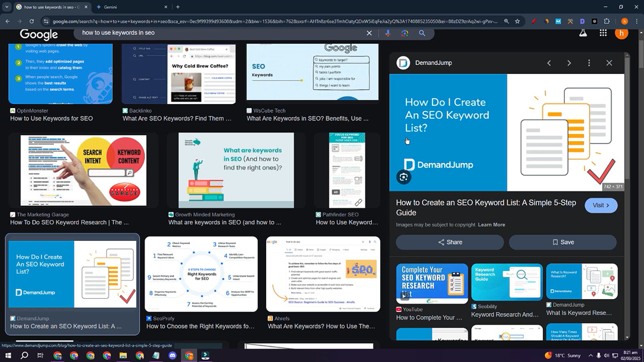The image size is (644, 362).
Task: Open the browser extensions puzzle icon
Action: point(606,21)
